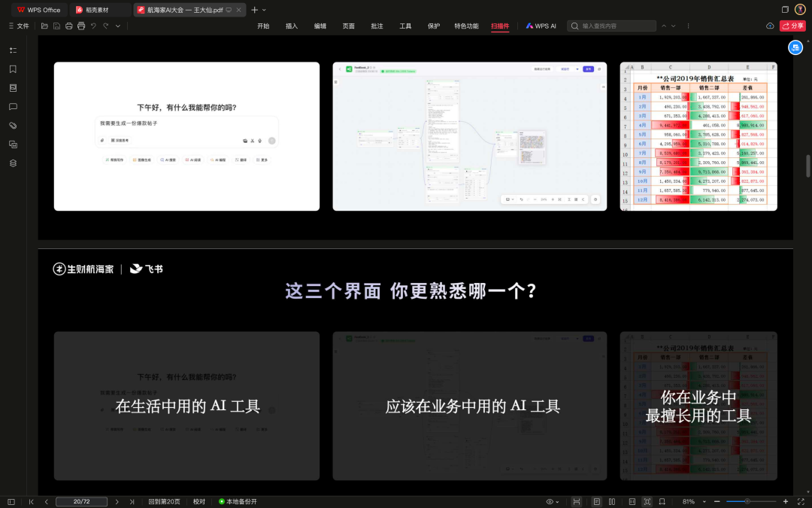Jump to the last page

tap(132, 502)
